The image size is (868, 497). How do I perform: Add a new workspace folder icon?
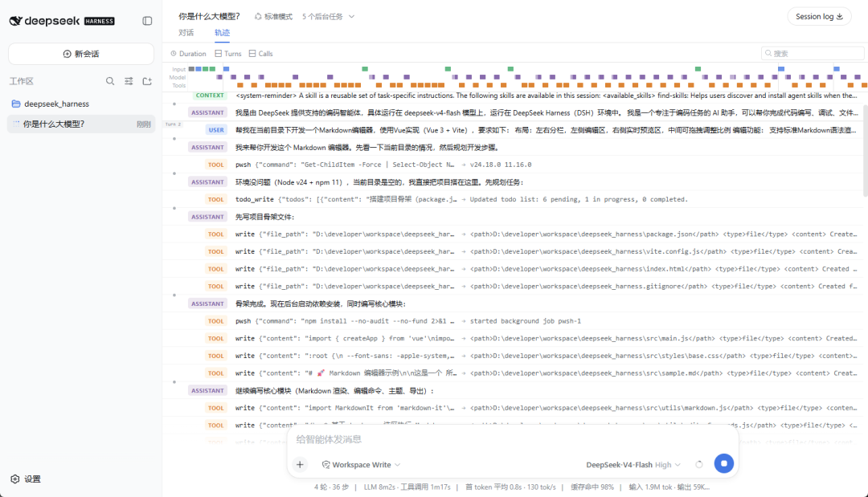[x=147, y=81]
